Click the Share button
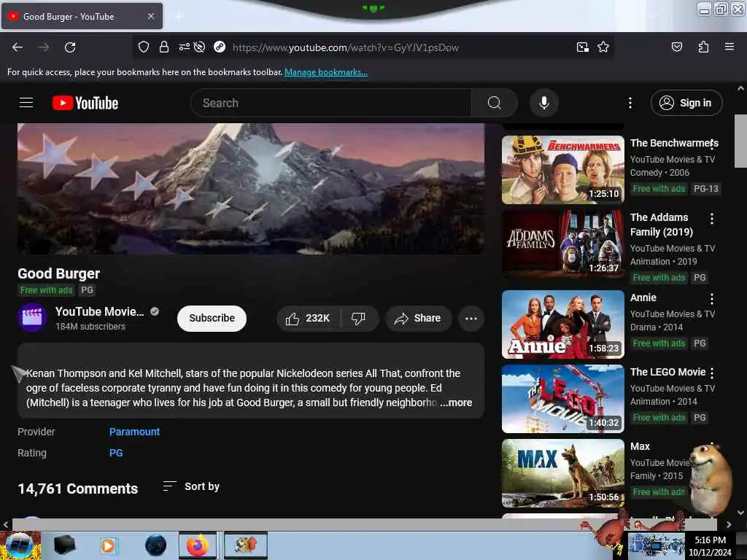747x560 pixels. pyautogui.click(x=418, y=318)
